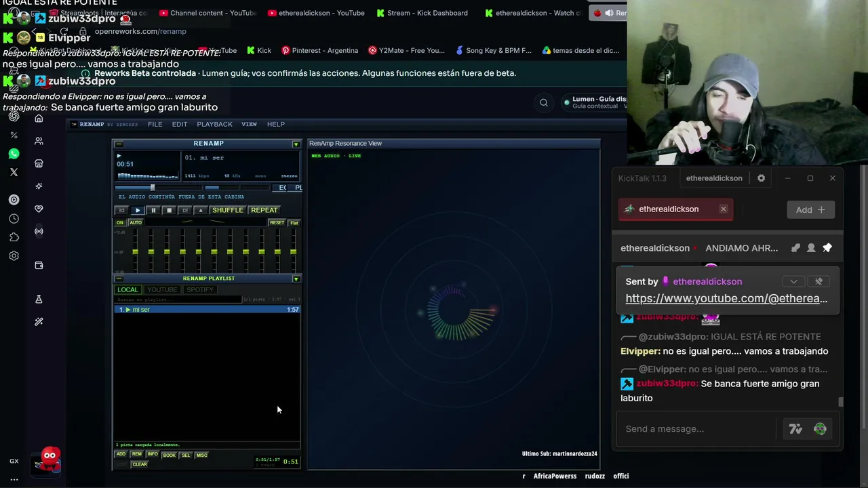Open the HELP menu

(x=276, y=124)
